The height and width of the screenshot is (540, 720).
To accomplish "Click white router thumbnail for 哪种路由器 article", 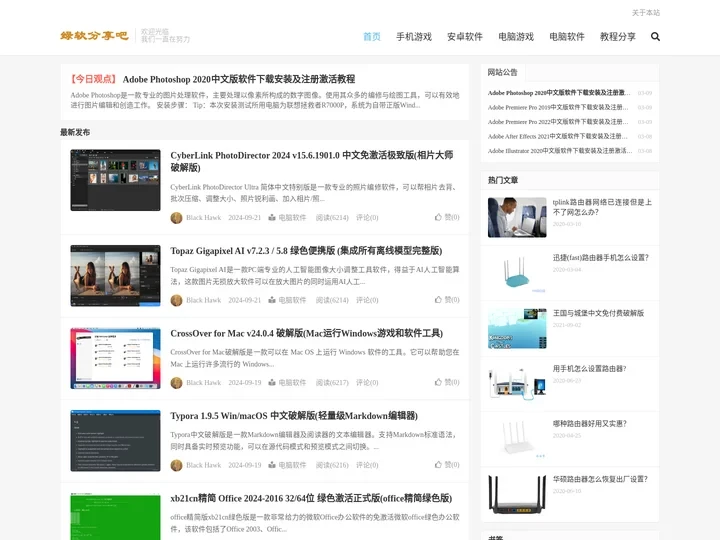I will tap(517, 439).
